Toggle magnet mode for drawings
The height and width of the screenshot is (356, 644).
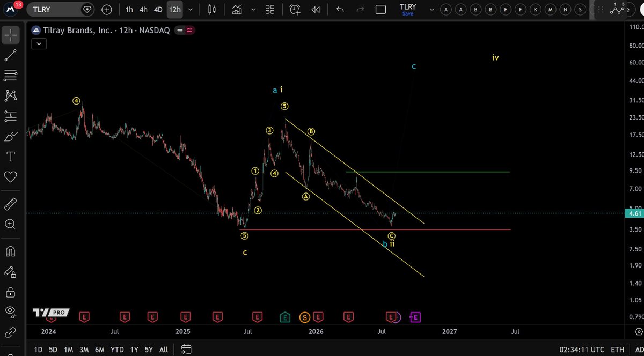10,251
